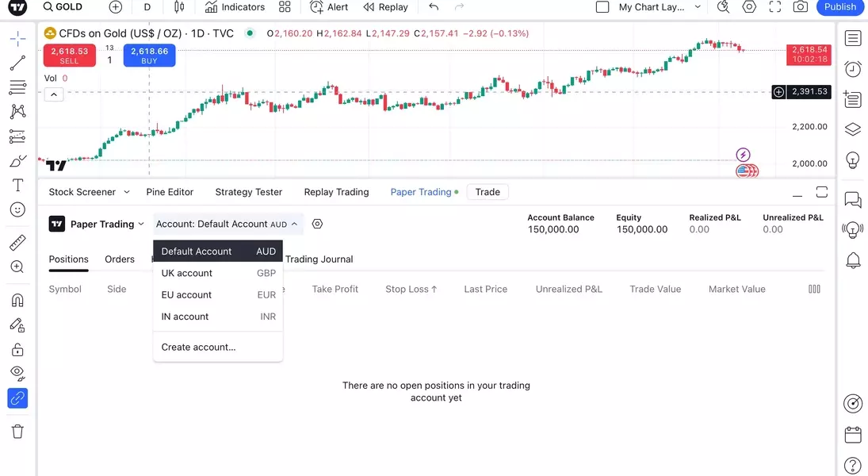Open the forecasting and measurement tools
Image resolution: width=868 pixels, height=476 pixels.
[17, 136]
